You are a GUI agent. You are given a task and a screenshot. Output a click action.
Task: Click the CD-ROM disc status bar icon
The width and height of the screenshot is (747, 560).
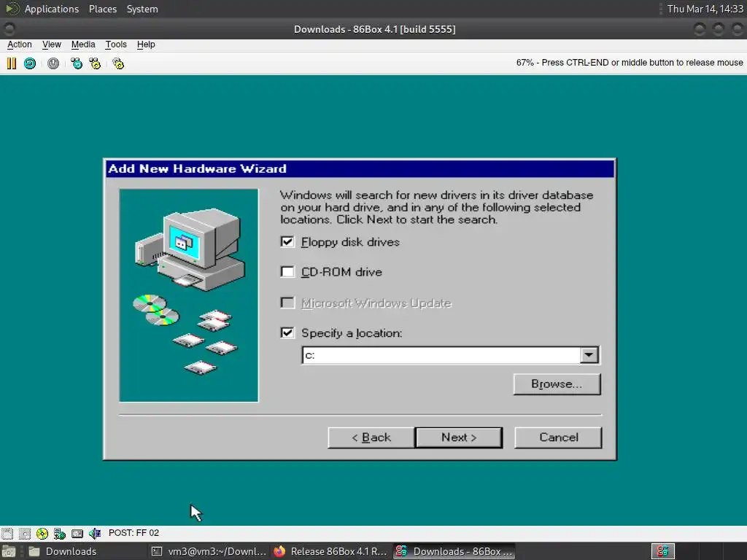pyautogui.click(x=42, y=533)
